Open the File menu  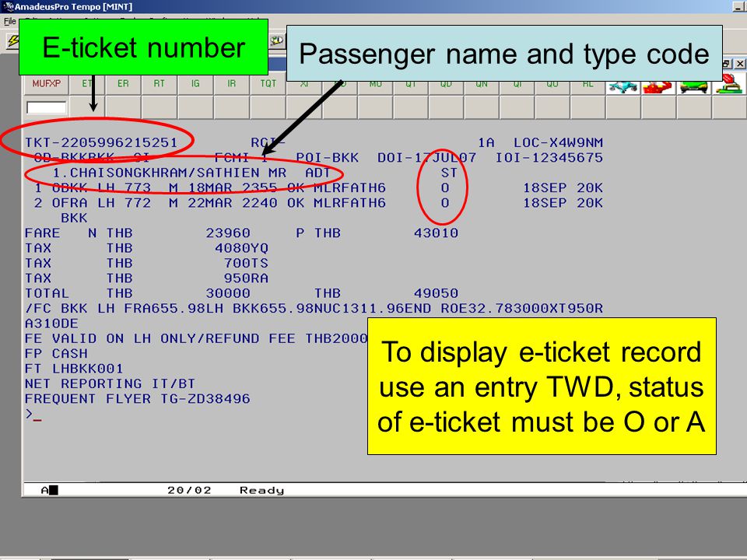(9, 21)
